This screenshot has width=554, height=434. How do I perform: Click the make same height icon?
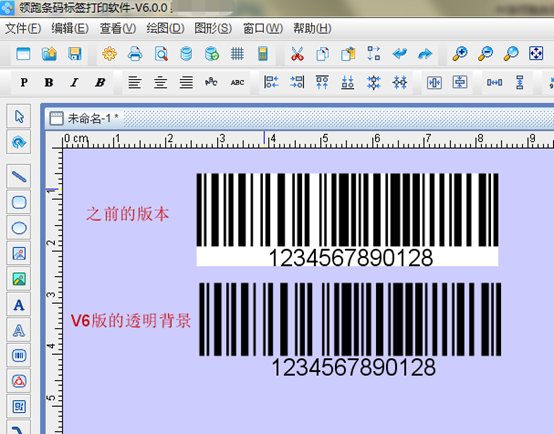519,82
